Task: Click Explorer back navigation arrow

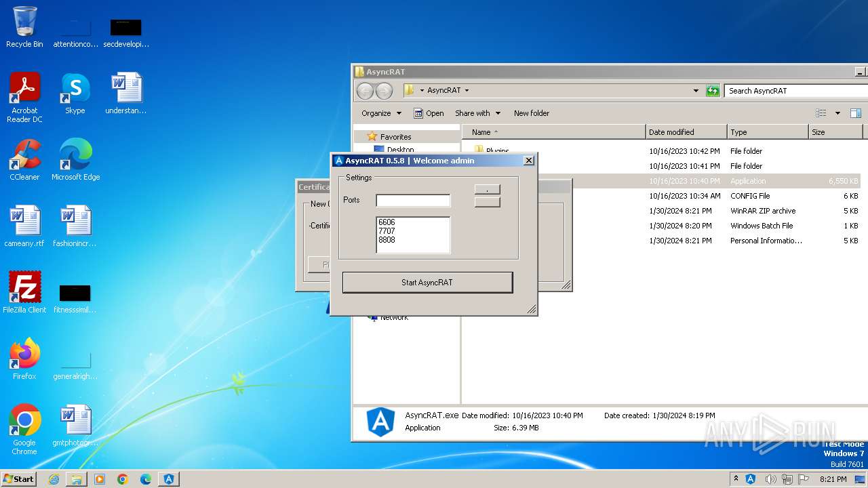Action: [x=365, y=91]
